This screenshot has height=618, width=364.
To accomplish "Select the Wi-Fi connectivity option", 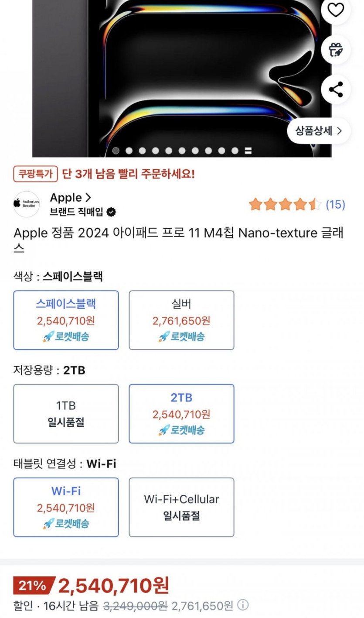I will (66, 507).
